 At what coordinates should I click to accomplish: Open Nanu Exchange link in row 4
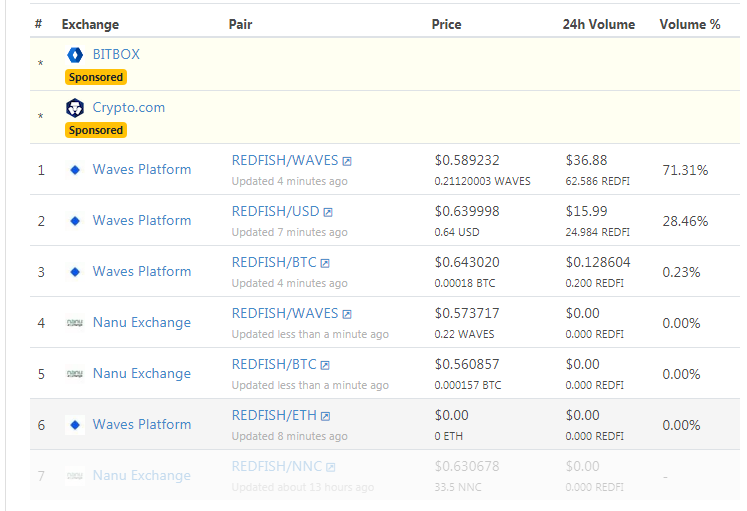click(141, 322)
